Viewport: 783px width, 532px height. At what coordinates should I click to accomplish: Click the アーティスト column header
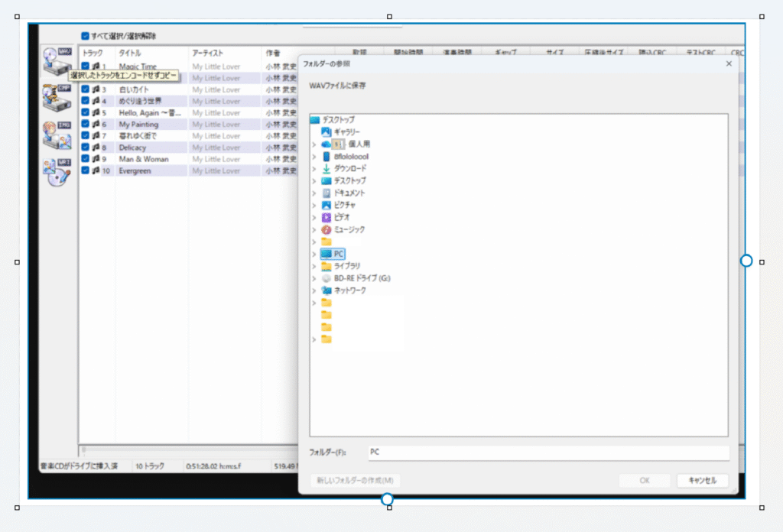pyautogui.click(x=207, y=53)
